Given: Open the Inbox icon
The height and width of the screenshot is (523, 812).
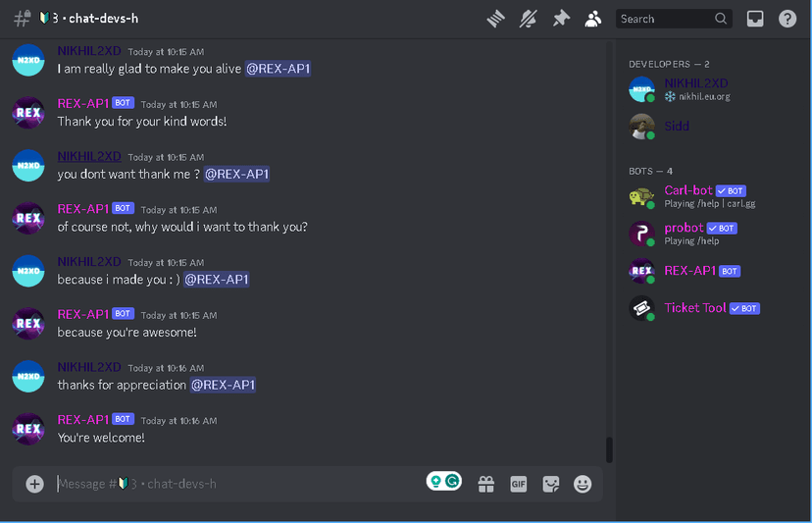Looking at the screenshot, I should tap(754, 20).
